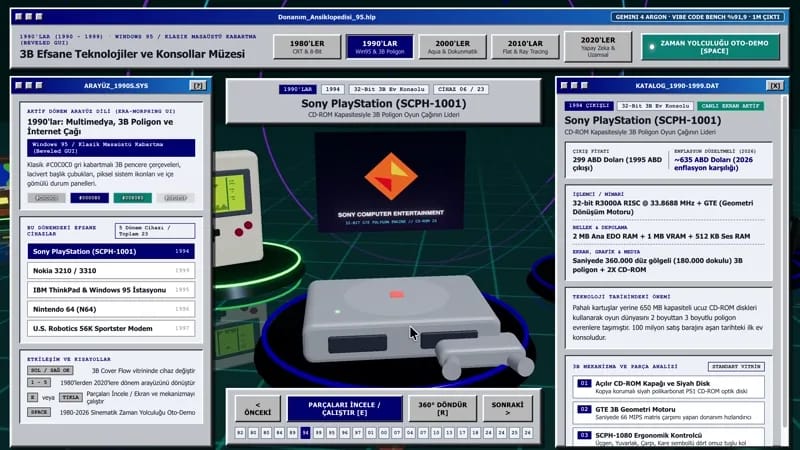Click the 360° DÖNDÜR [R] button

click(x=442, y=408)
